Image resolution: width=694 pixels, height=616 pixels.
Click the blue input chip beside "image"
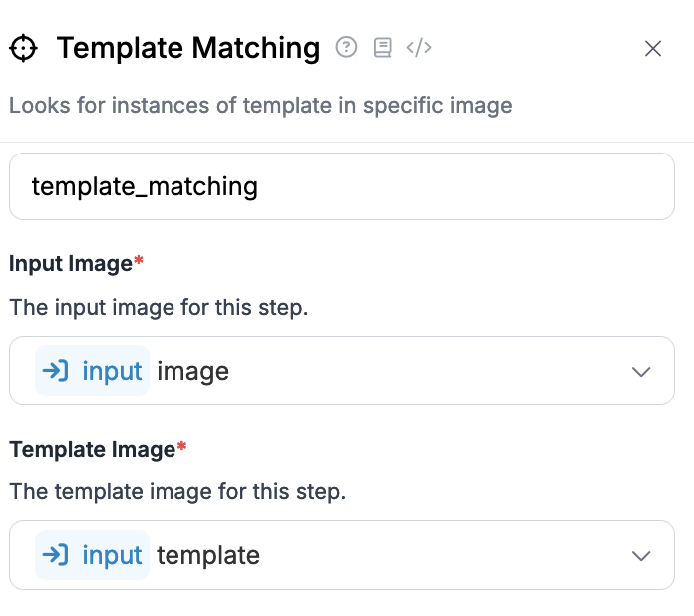(92, 371)
